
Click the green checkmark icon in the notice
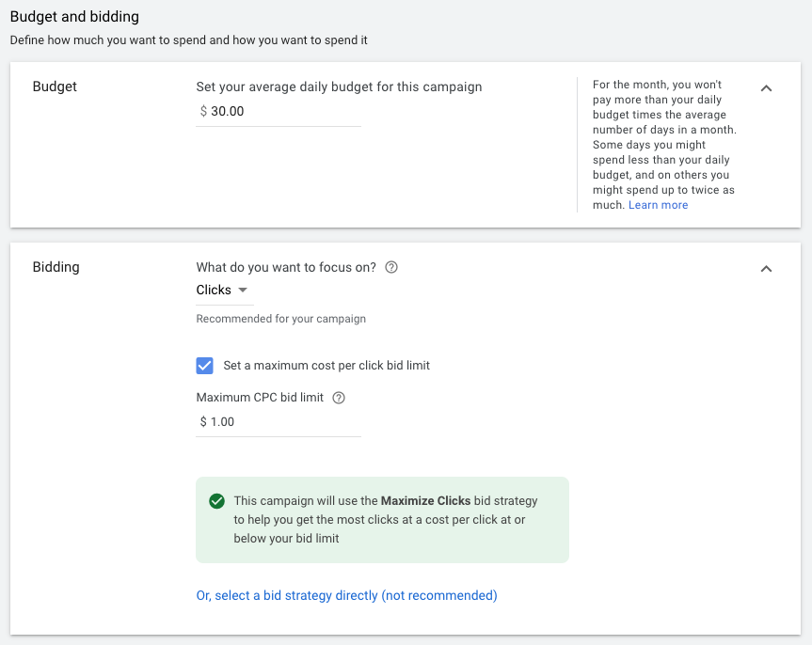click(x=216, y=501)
